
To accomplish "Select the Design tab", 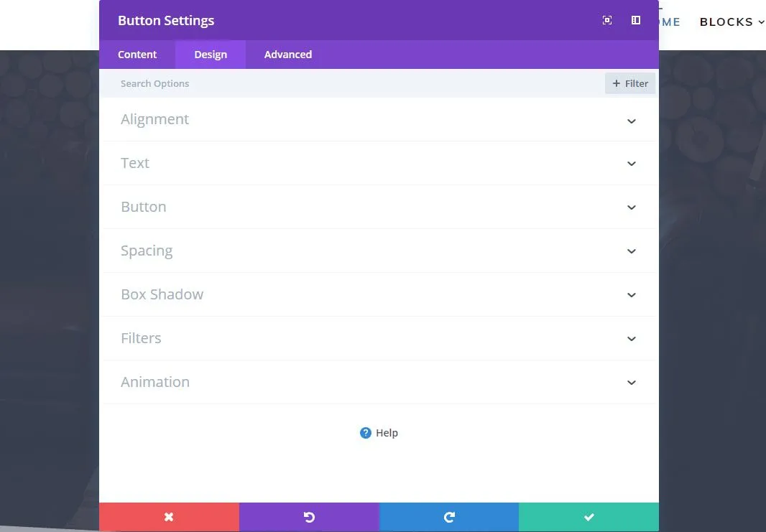I will [x=211, y=55].
